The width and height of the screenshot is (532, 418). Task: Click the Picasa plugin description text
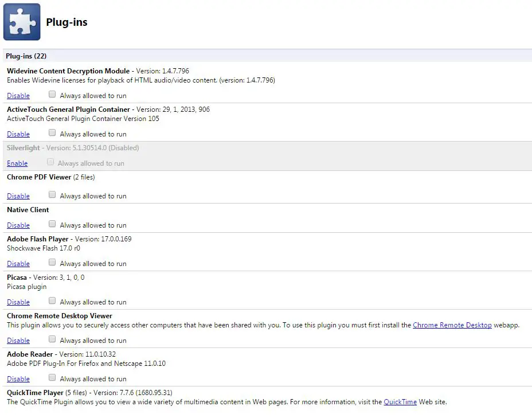[27, 287]
